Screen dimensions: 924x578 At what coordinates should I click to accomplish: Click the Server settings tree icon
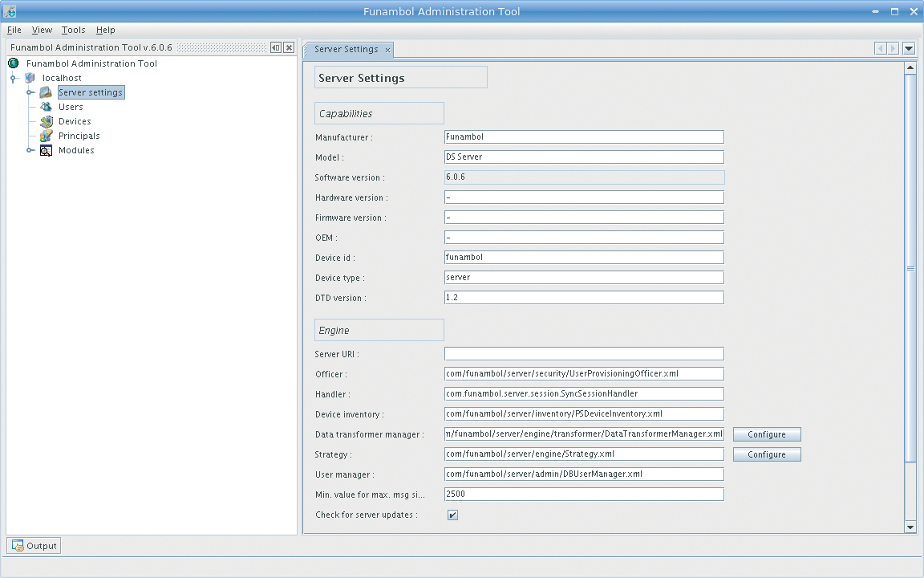pyautogui.click(x=46, y=92)
